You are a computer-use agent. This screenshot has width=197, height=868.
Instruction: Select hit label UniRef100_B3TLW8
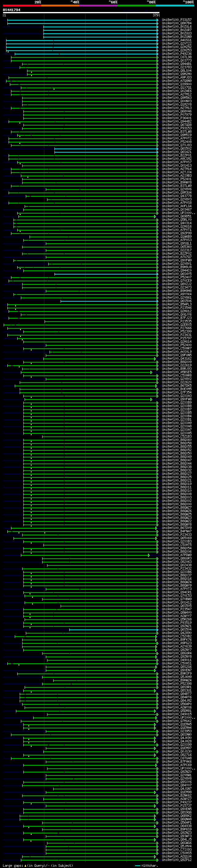pos(177,131)
